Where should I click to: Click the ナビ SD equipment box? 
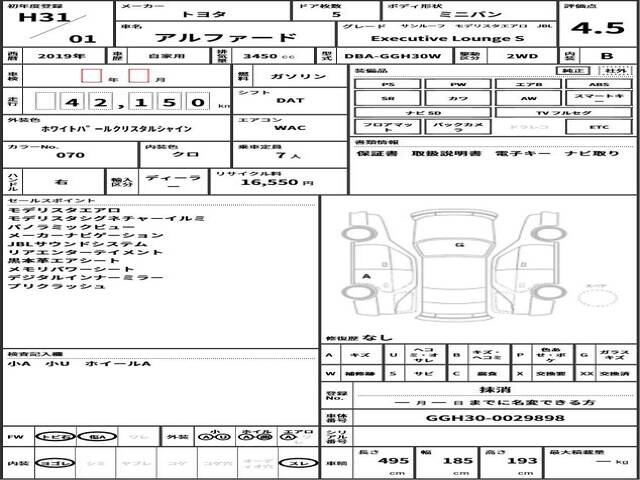(423, 112)
